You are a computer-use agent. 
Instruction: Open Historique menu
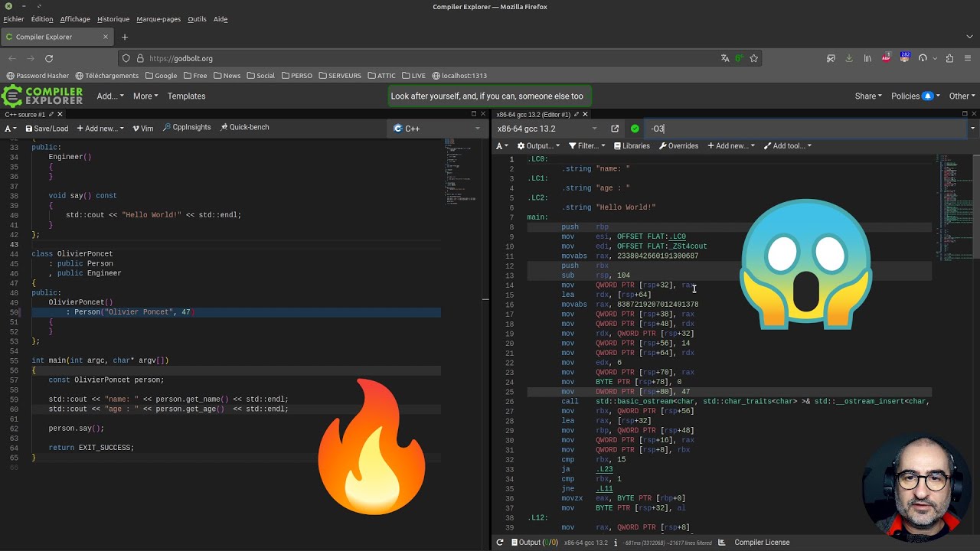[x=113, y=19]
